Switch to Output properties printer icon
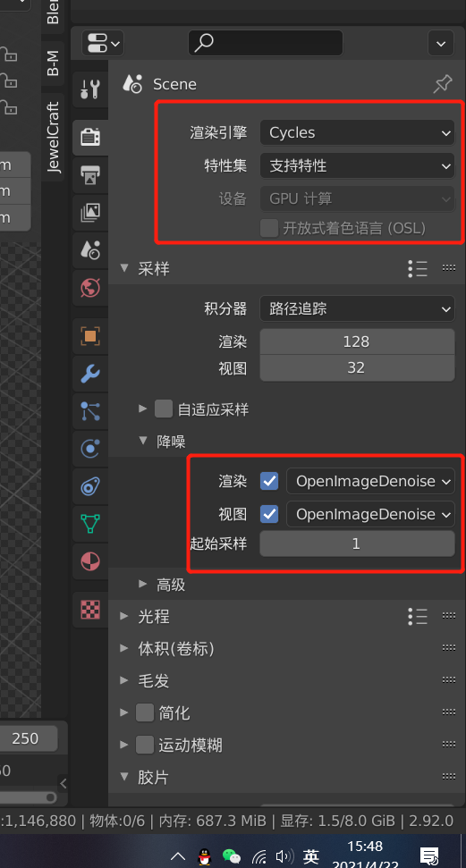Viewport: 466px width, 868px height. [89, 175]
